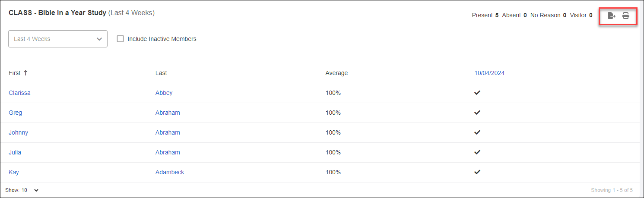Click the export attendance icon
Image resolution: width=644 pixels, height=198 pixels.
(611, 16)
